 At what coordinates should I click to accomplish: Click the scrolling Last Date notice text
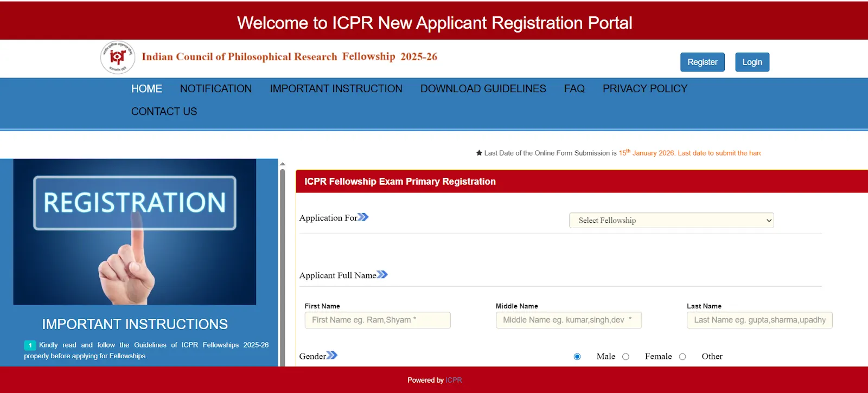(618, 153)
